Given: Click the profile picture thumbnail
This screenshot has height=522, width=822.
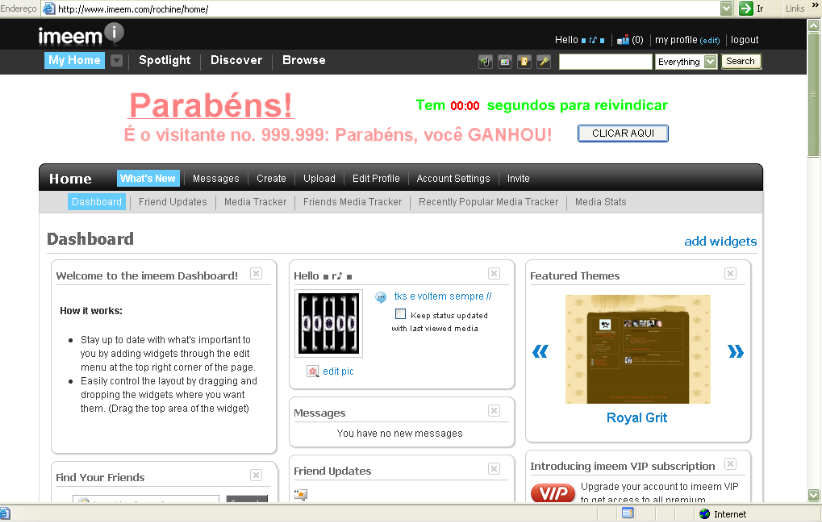Looking at the screenshot, I should [x=329, y=323].
